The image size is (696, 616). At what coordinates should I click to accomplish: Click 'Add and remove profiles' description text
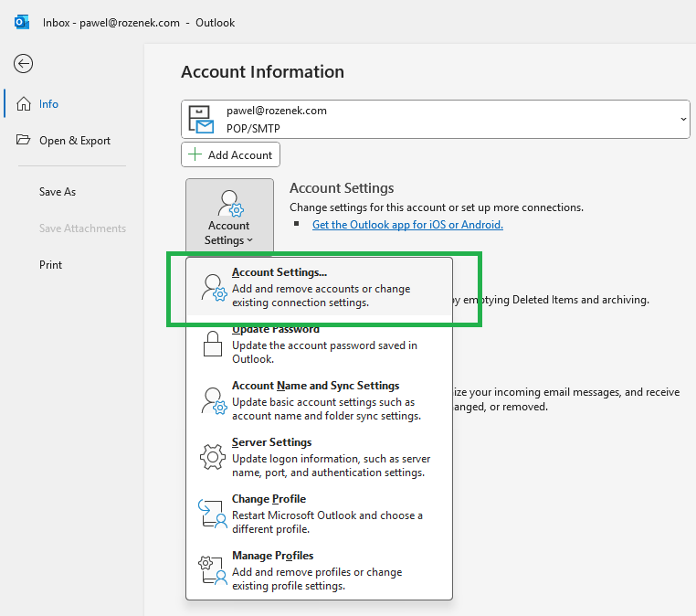click(x=317, y=579)
